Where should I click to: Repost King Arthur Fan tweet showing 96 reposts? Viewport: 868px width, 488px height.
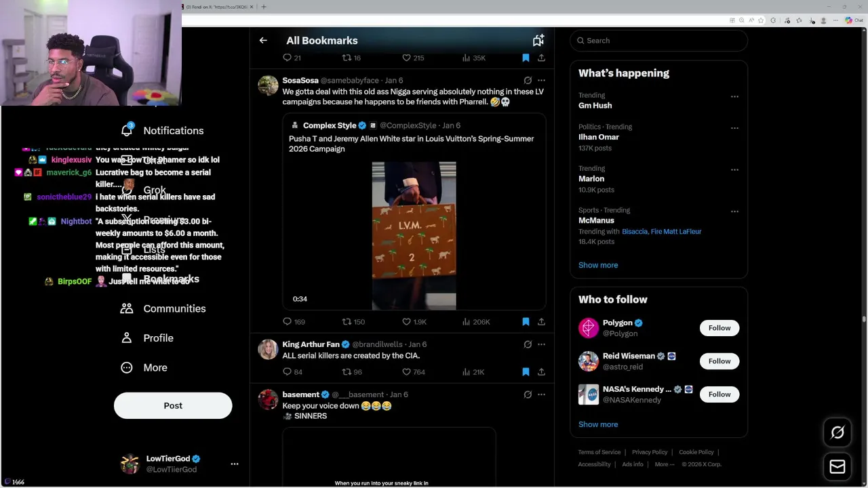[x=352, y=372]
